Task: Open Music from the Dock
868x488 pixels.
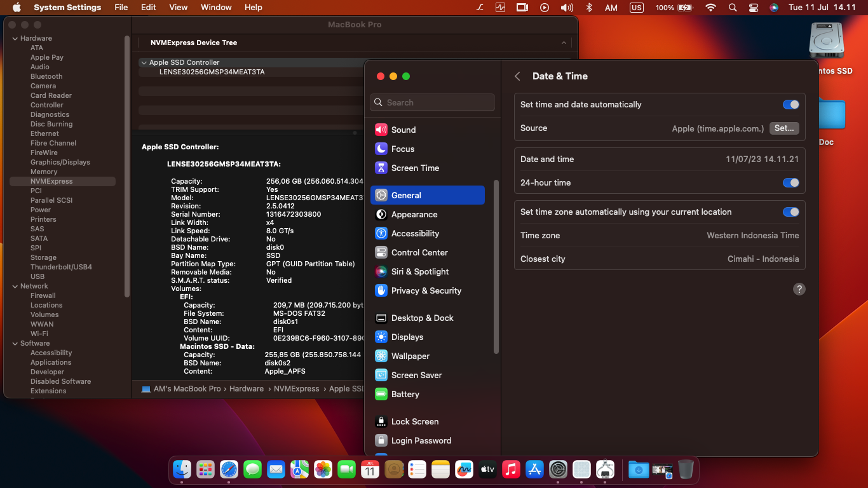Action: (x=511, y=469)
